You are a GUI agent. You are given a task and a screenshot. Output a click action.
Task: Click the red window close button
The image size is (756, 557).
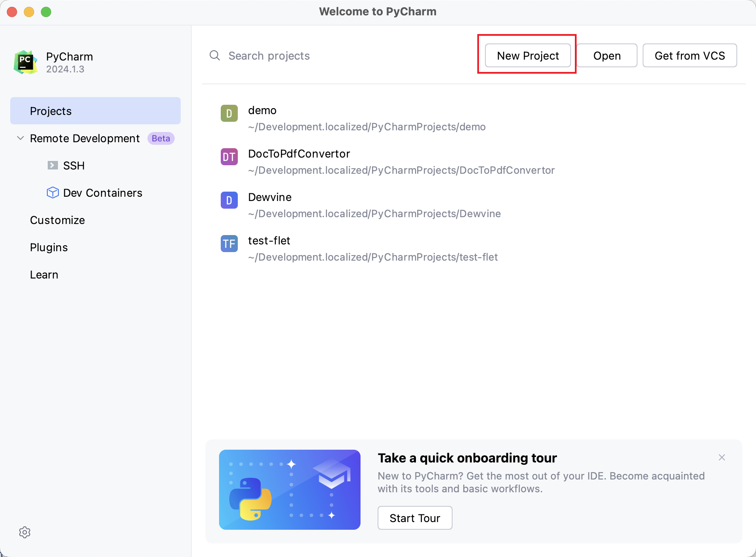click(12, 12)
